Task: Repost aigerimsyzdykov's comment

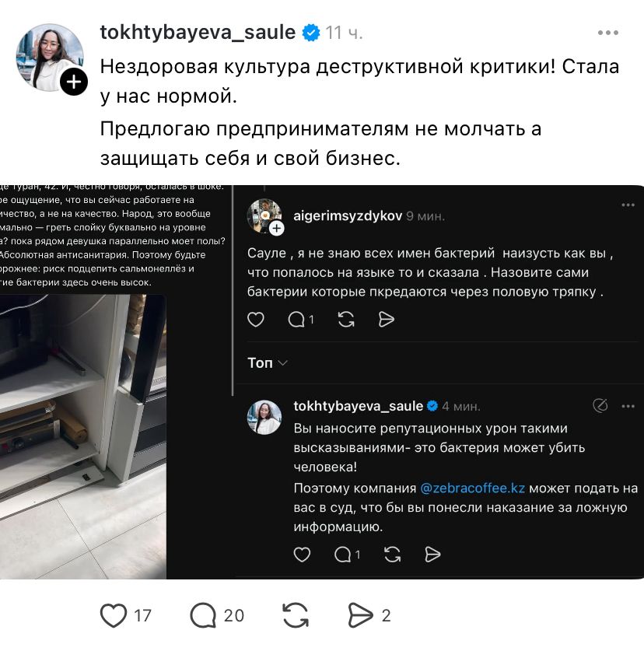Action: point(346,319)
